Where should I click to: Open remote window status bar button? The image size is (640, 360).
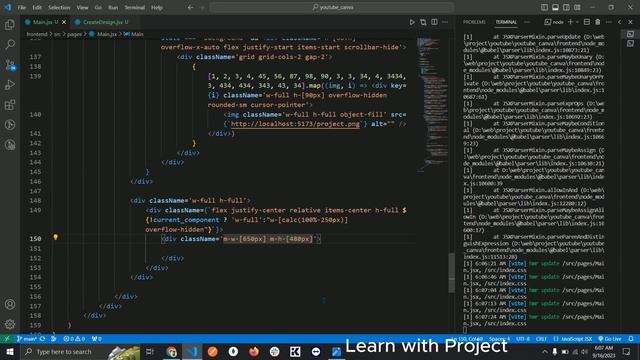point(7,339)
